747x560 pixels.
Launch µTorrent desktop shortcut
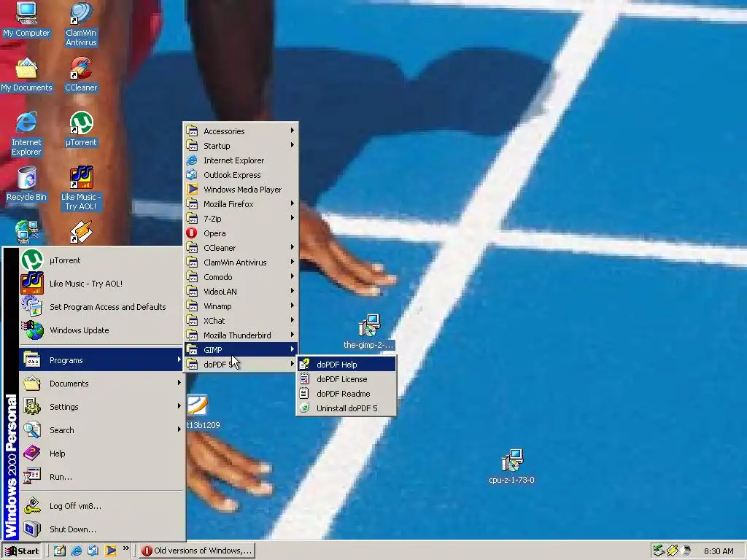(81, 129)
